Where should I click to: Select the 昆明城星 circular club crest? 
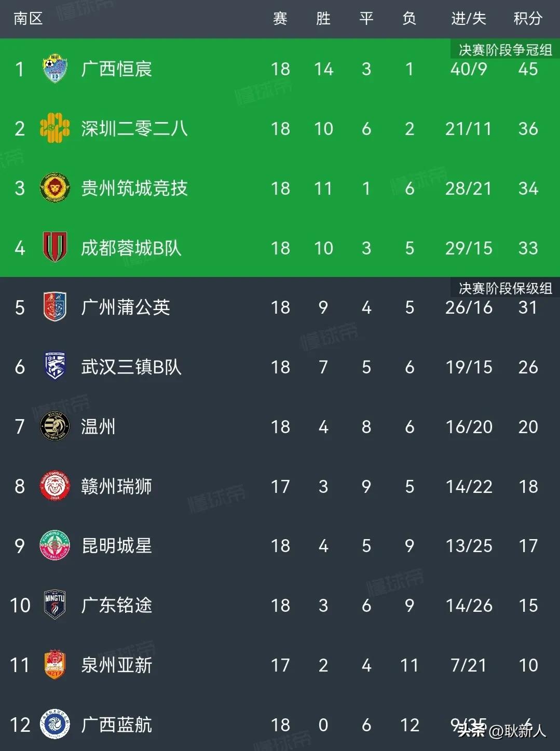(55, 546)
